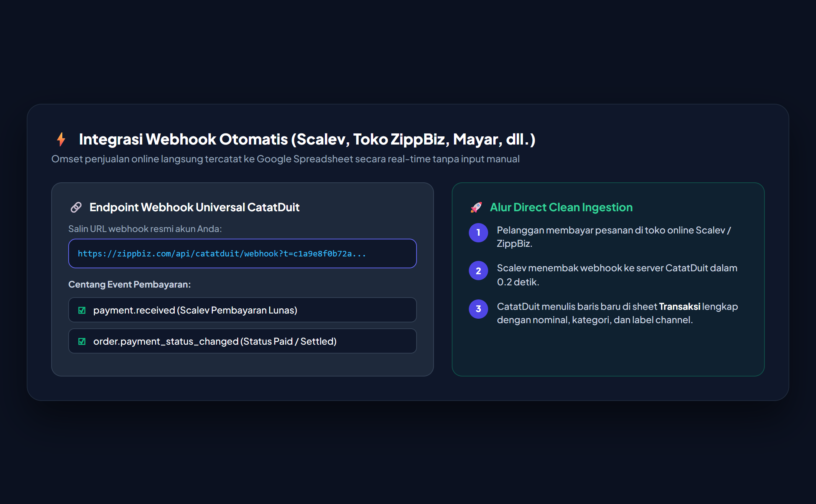Click the payment.received (Scalev Pembayaran Lunas) row
Screen dimensions: 816x504
click(x=243, y=310)
